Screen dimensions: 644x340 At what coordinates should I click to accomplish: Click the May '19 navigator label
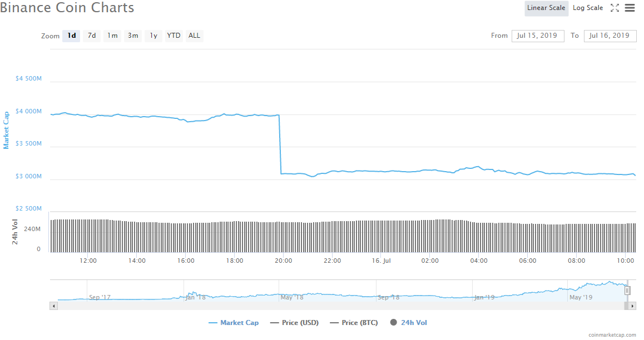tap(581, 297)
